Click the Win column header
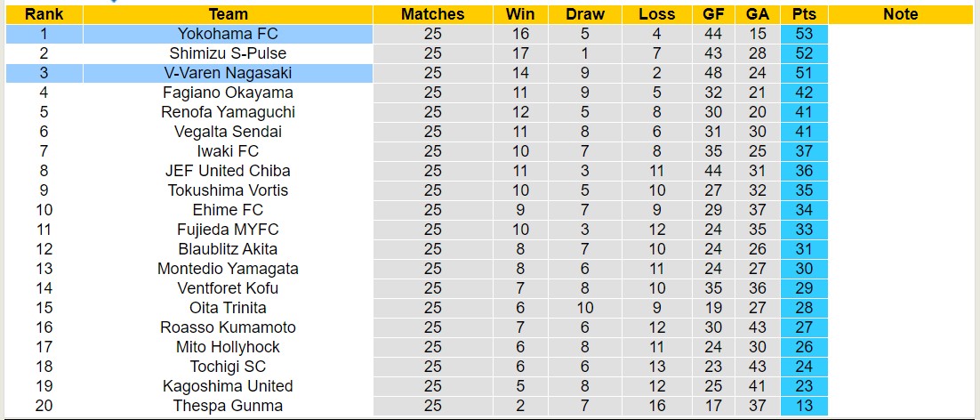 (520, 14)
